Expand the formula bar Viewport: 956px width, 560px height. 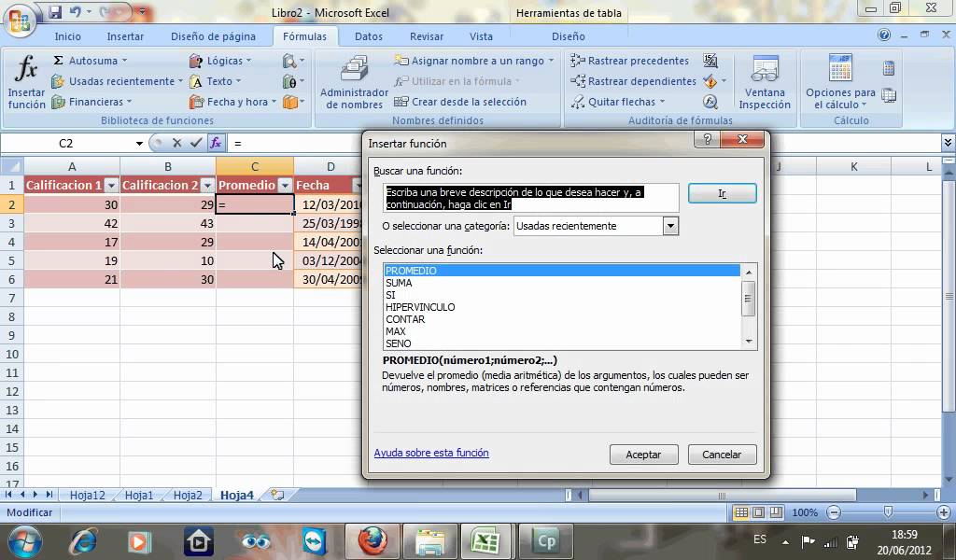[948, 143]
